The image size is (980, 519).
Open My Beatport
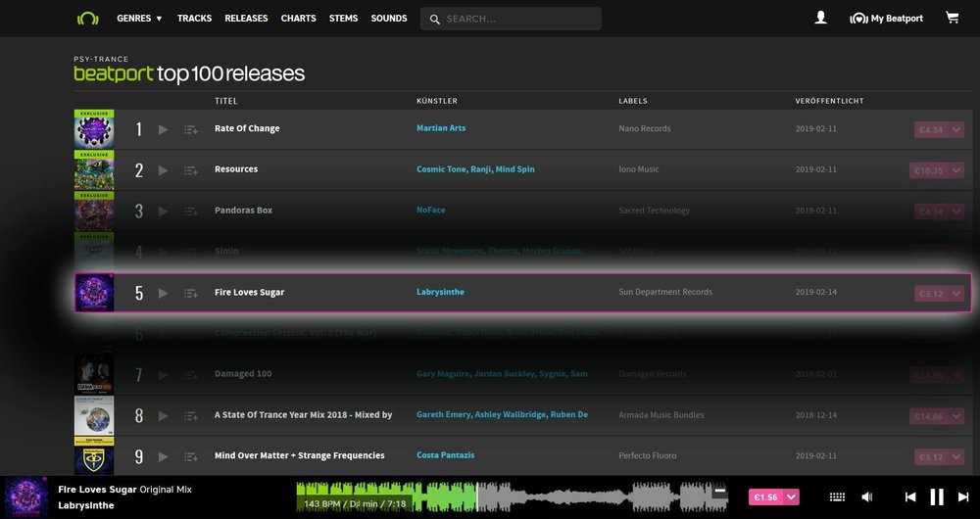(x=887, y=19)
